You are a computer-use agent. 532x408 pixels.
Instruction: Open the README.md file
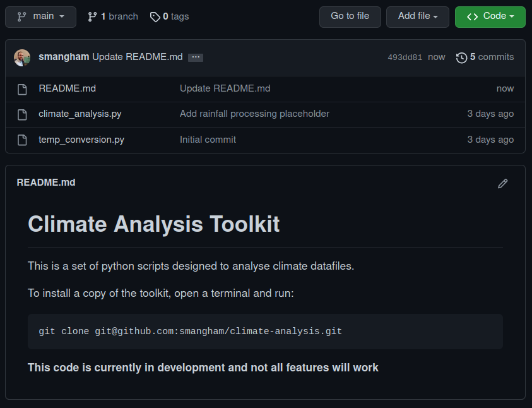[67, 88]
